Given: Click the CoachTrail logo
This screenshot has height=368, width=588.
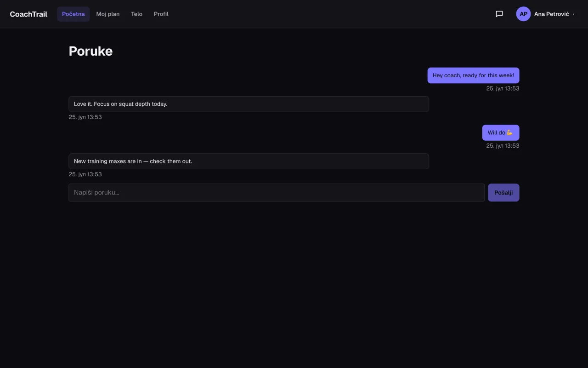Looking at the screenshot, I should 28,14.
